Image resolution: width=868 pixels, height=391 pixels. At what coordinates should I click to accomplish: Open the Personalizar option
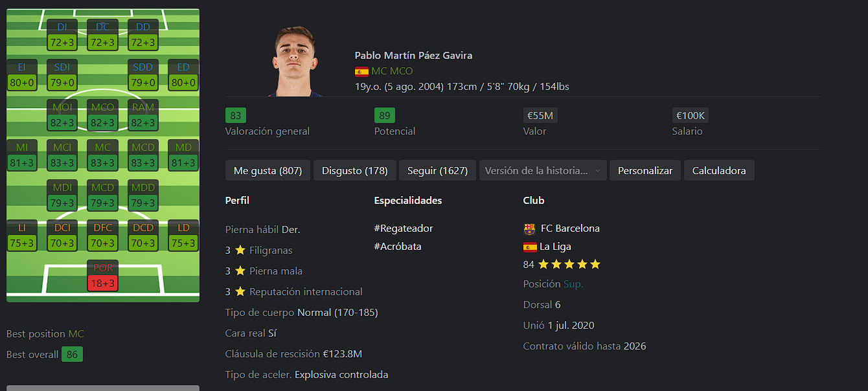coord(645,171)
